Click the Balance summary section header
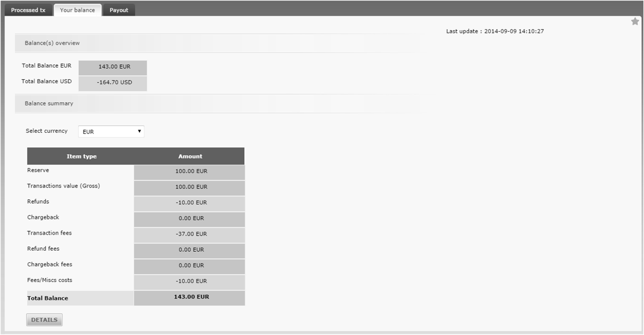This screenshot has width=644, height=335. [x=49, y=103]
